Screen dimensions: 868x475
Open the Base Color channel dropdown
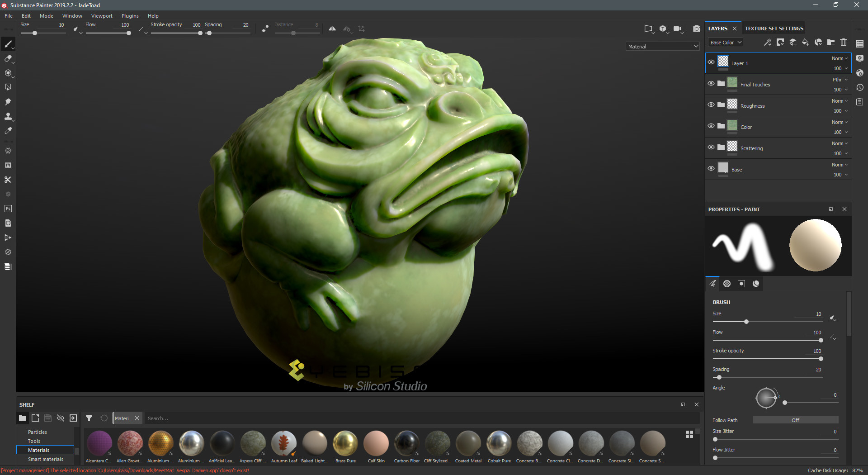(725, 42)
